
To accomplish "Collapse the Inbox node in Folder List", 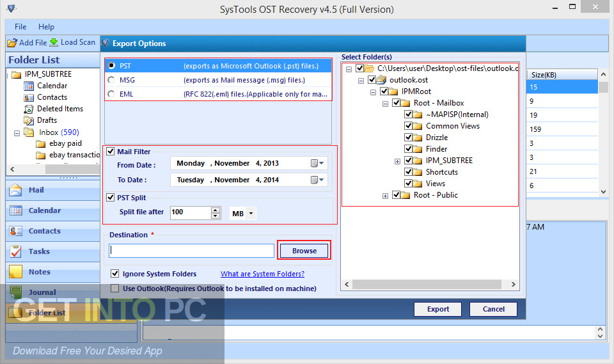I will point(17,133).
